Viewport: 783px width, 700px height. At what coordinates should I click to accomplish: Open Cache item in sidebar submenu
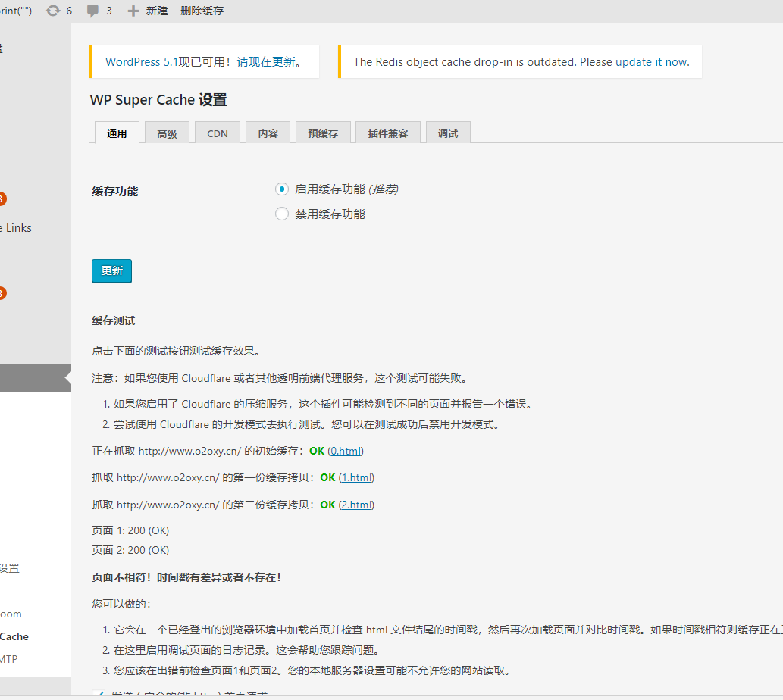coord(14,636)
